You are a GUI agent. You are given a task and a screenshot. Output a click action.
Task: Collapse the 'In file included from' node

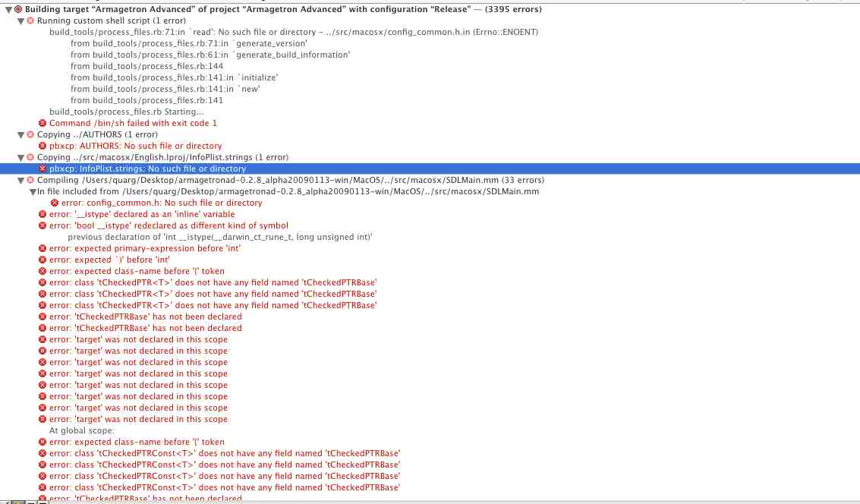tap(32, 191)
